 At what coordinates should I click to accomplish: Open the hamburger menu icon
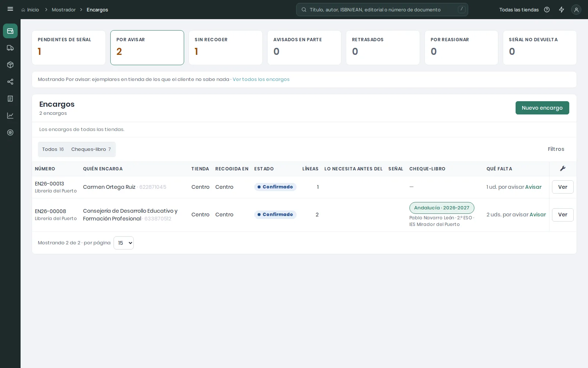[x=10, y=9]
